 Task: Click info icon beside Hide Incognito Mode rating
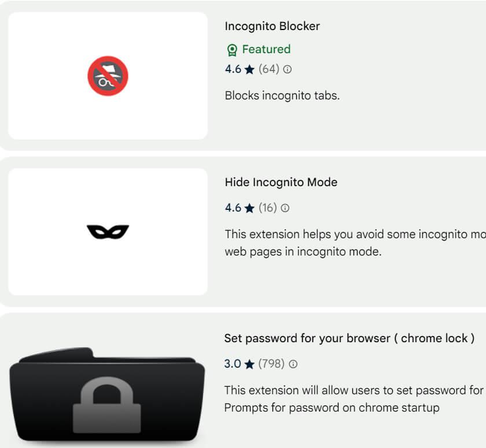[285, 208]
